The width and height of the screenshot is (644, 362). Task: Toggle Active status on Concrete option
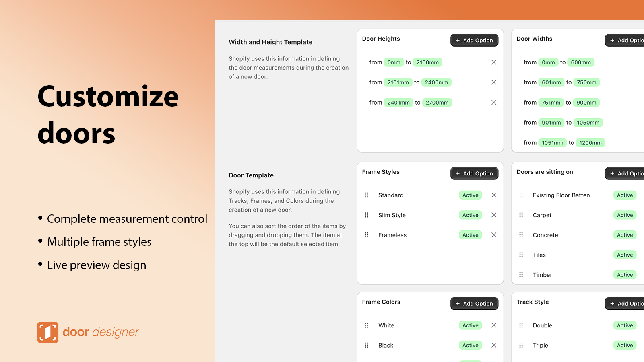pyautogui.click(x=625, y=235)
